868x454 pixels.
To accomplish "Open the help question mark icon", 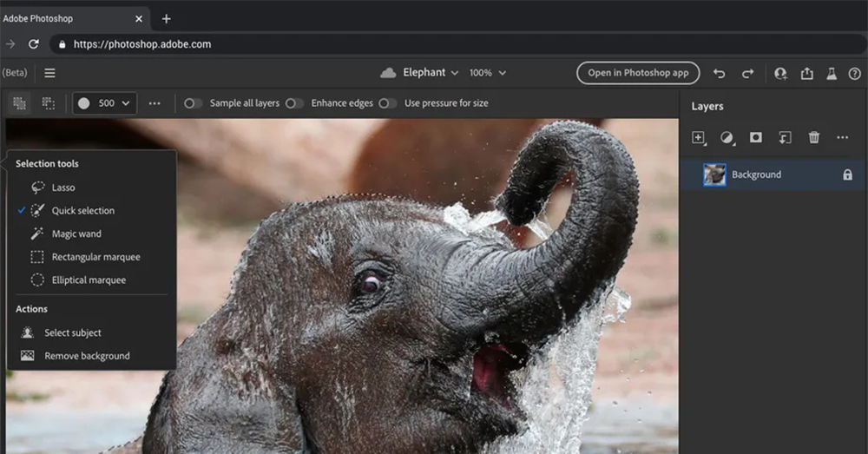I will pyautogui.click(x=855, y=74).
